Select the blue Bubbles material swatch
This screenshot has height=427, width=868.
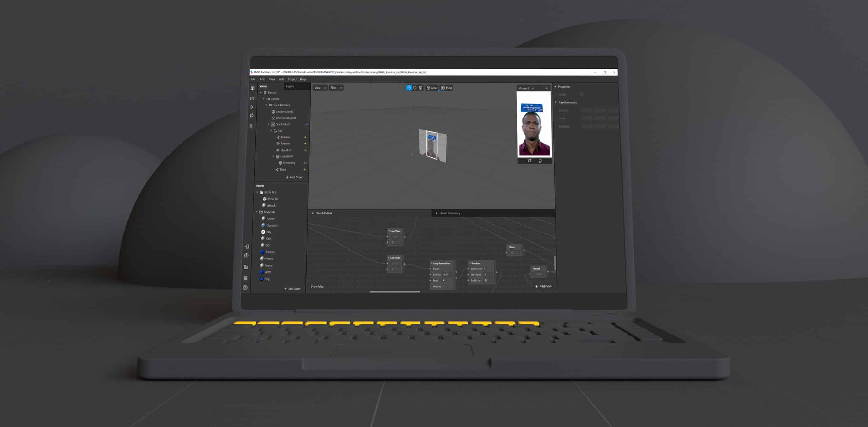(x=262, y=252)
